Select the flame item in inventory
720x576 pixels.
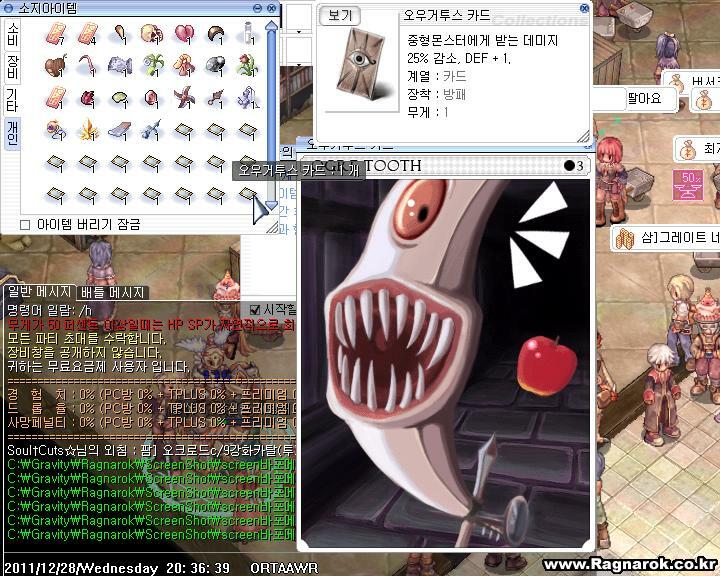coord(87,129)
